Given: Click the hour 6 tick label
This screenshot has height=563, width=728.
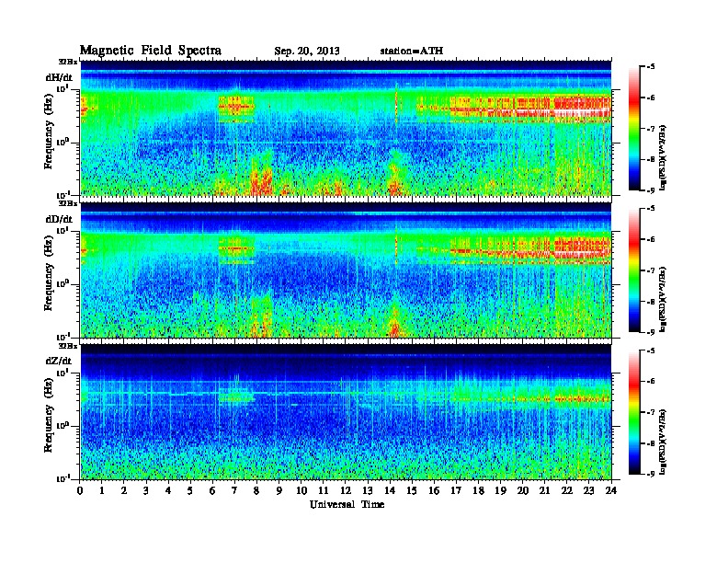Looking at the screenshot, I should (x=213, y=490).
